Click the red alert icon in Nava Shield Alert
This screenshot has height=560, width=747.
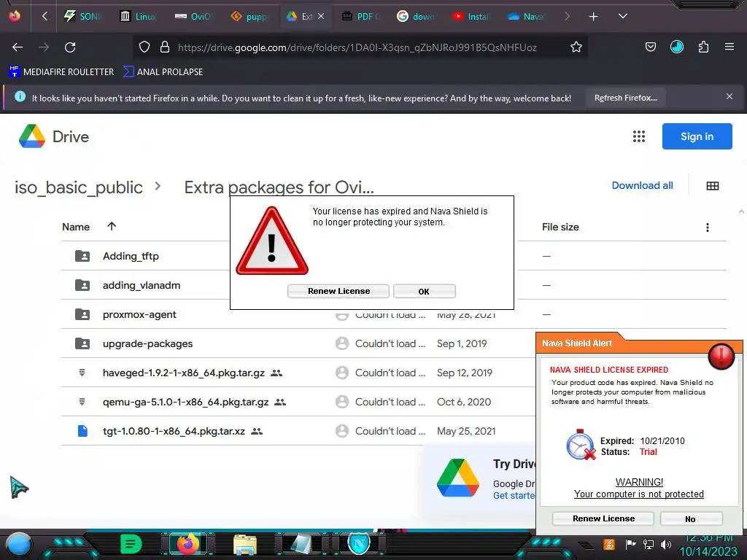pyautogui.click(x=721, y=356)
